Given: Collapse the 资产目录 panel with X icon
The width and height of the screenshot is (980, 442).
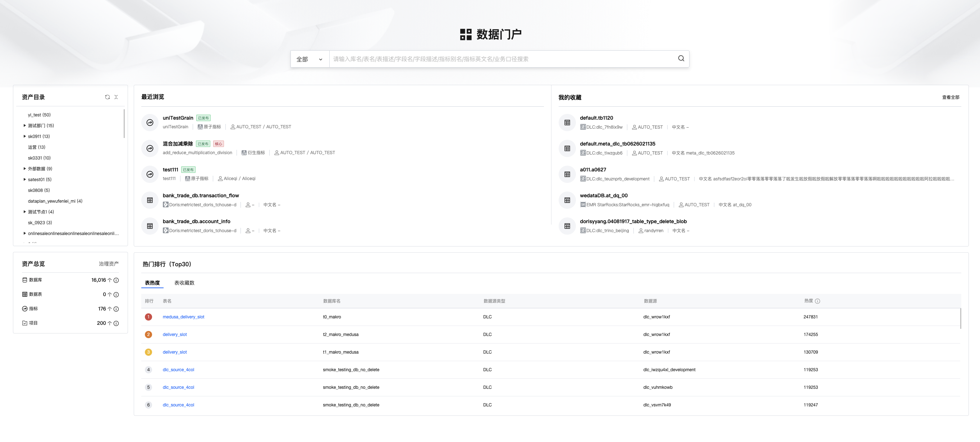Looking at the screenshot, I should (116, 97).
